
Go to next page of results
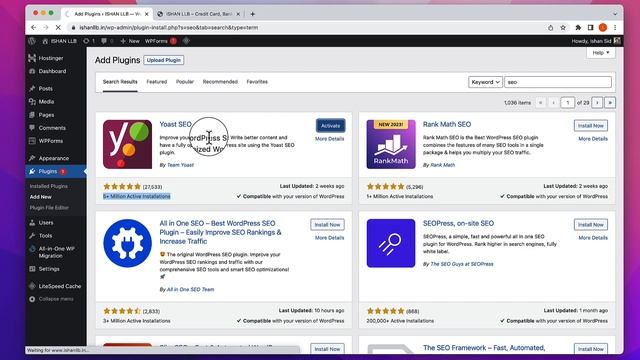597,102
